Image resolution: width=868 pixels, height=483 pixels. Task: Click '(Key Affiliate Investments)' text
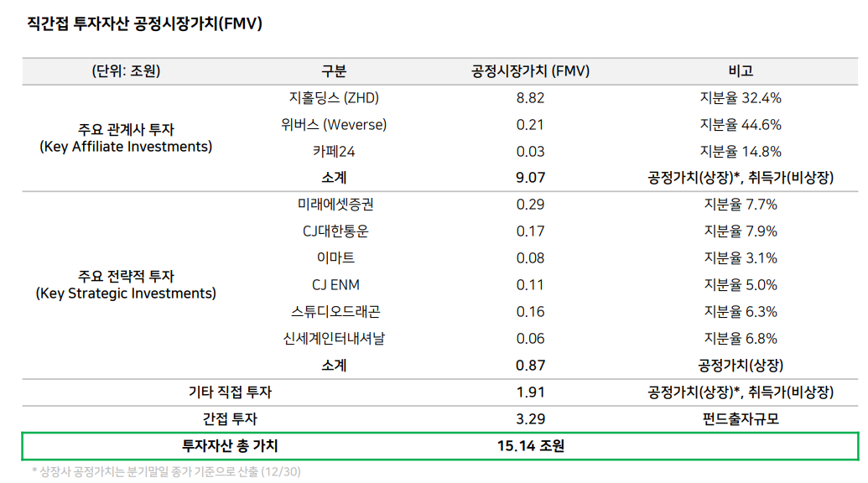click(126, 147)
